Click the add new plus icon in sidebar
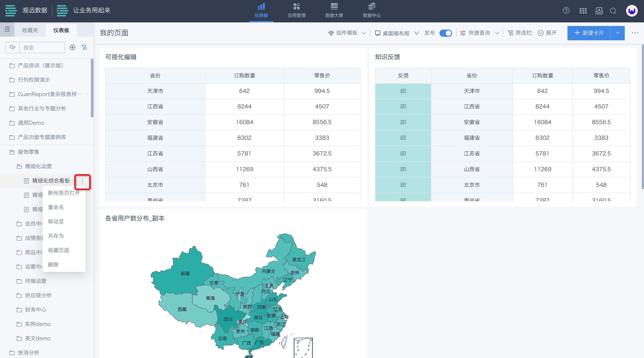Image resolution: width=644 pixels, height=358 pixels. coord(73,47)
